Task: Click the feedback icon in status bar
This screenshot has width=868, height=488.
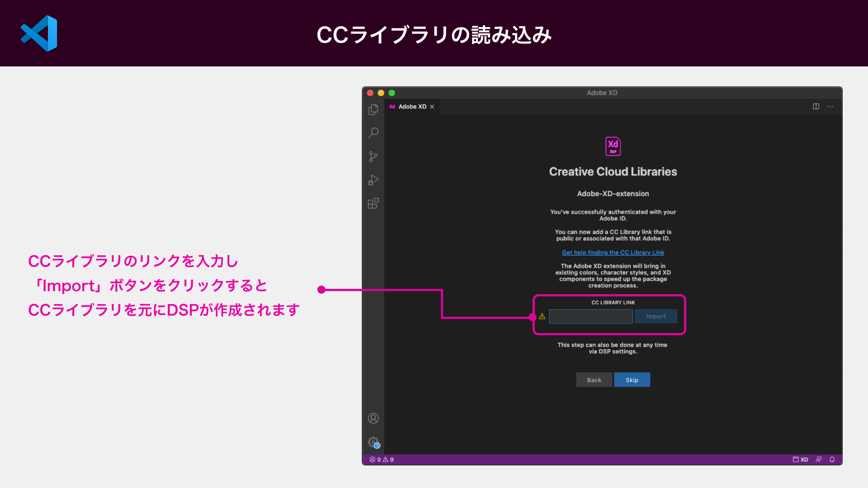Action: tap(819, 460)
